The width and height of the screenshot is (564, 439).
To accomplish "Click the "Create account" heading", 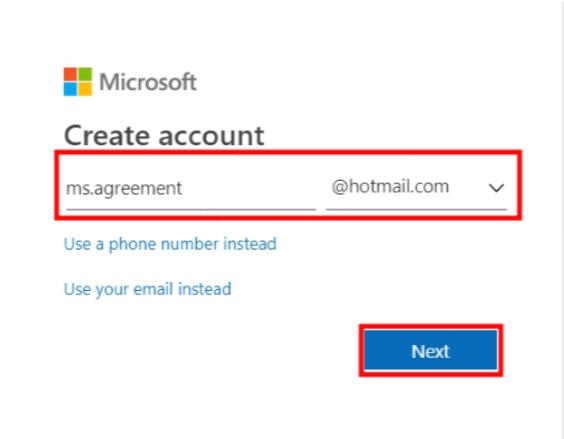I will [x=164, y=136].
